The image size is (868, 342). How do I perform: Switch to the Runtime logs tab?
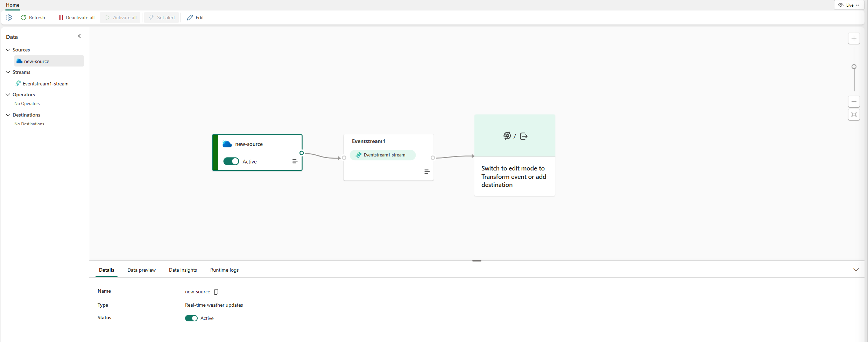(x=225, y=270)
